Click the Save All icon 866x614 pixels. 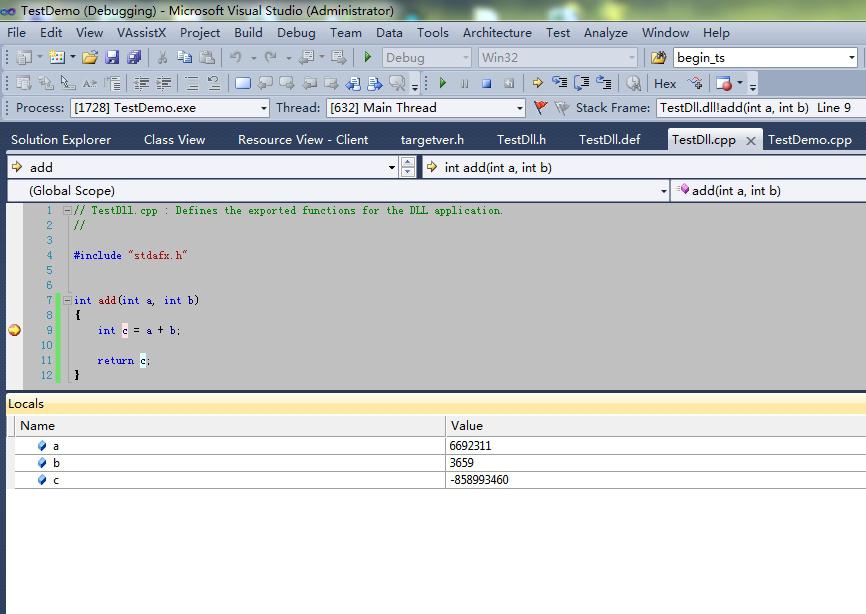pyautogui.click(x=134, y=57)
